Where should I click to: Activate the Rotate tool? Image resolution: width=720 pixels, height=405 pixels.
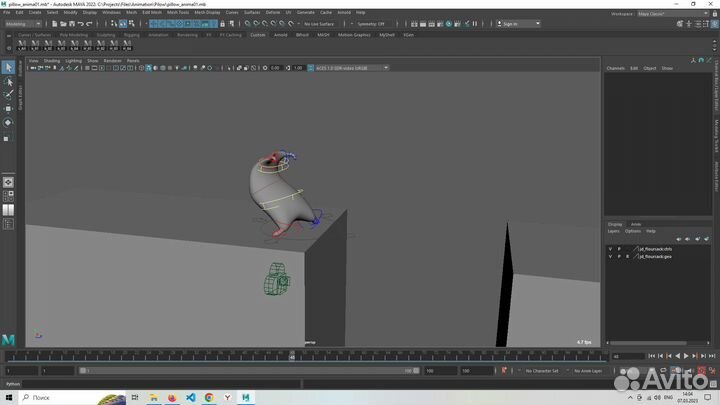pyautogui.click(x=8, y=123)
